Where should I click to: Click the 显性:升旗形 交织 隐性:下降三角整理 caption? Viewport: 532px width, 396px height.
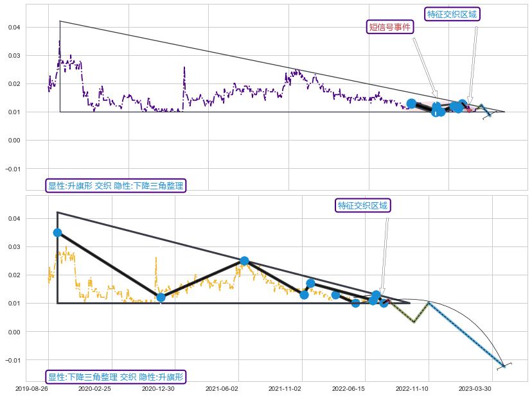116,185
